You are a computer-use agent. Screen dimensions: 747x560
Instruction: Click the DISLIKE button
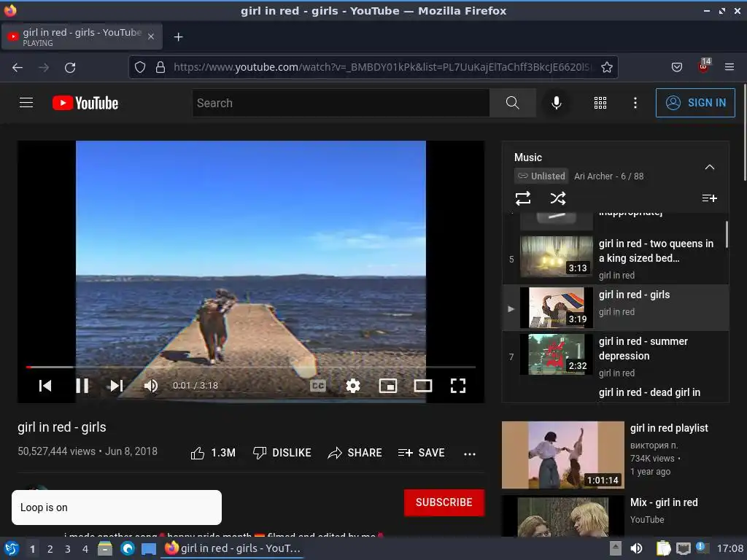[x=282, y=453]
